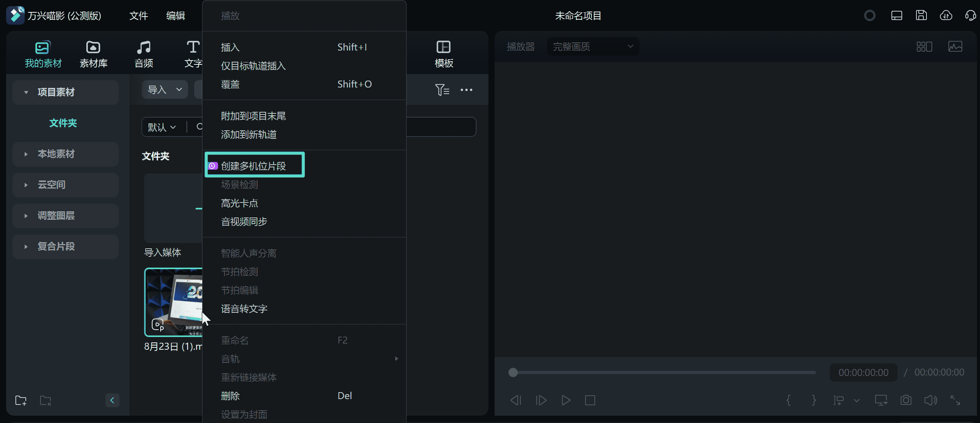Click the add new folder icon

click(x=21, y=400)
